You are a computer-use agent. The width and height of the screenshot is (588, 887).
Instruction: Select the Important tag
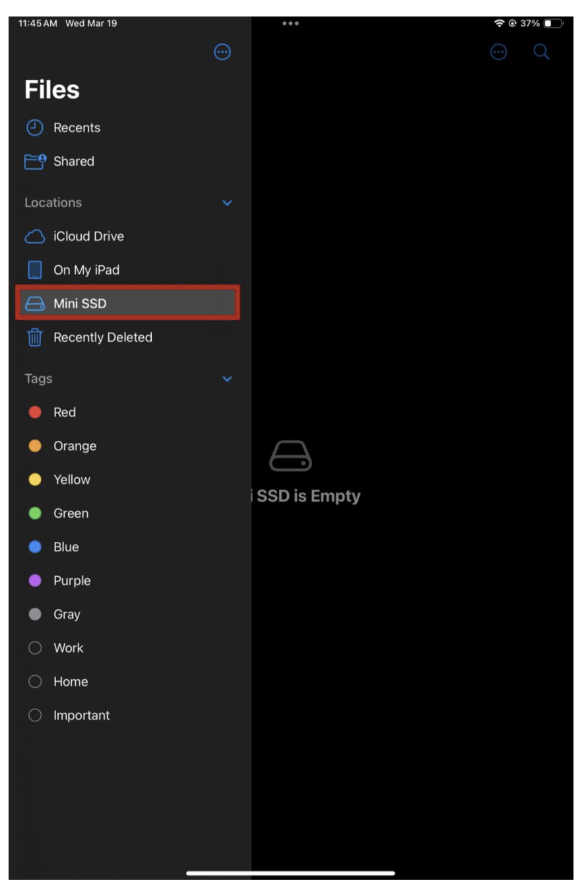pyautogui.click(x=81, y=715)
